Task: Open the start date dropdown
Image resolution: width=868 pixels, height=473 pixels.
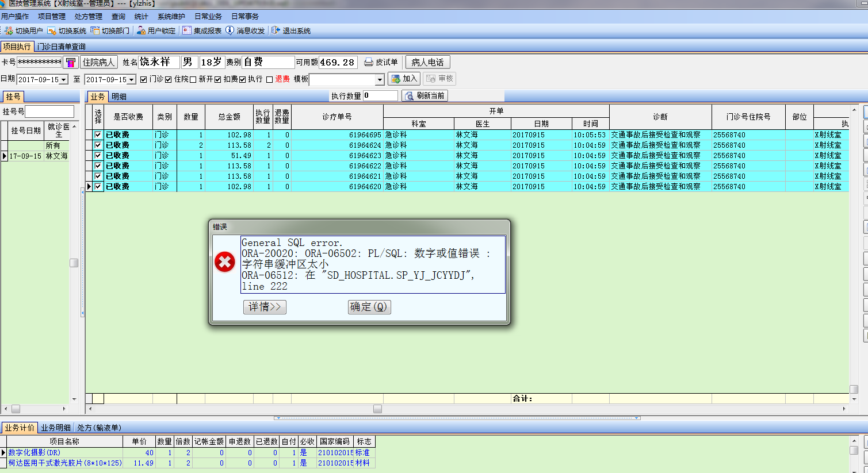Action: pyautogui.click(x=63, y=79)
